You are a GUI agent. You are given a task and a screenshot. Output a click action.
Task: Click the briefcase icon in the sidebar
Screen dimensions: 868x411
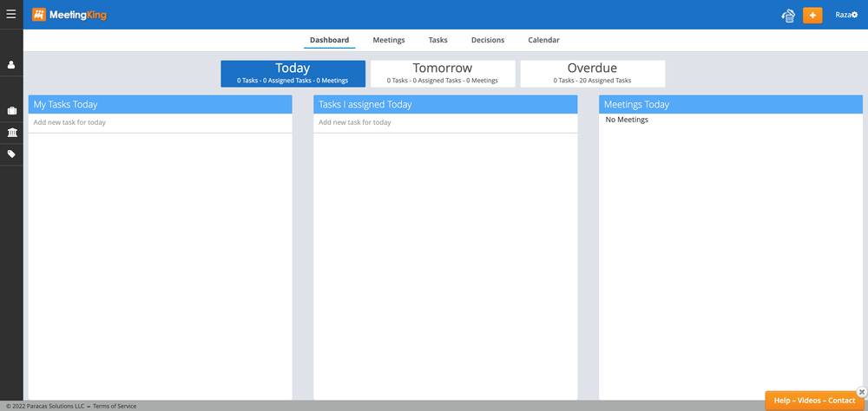click(x=11, y=111)
